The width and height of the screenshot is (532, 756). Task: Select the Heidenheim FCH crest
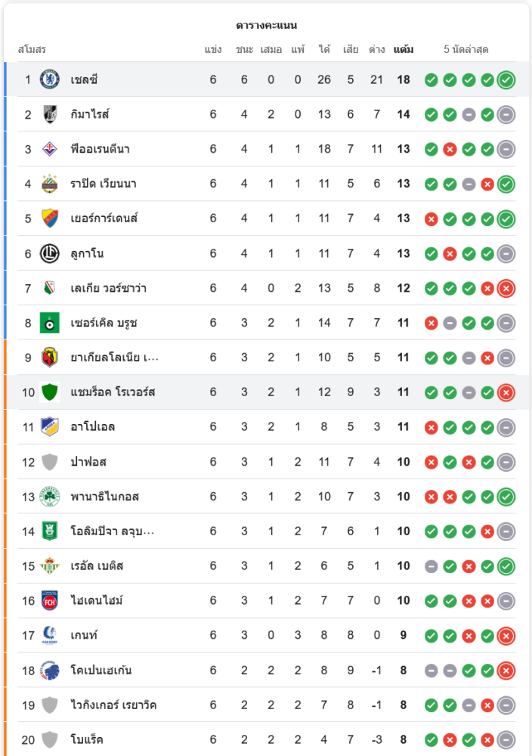coord(50,601)
